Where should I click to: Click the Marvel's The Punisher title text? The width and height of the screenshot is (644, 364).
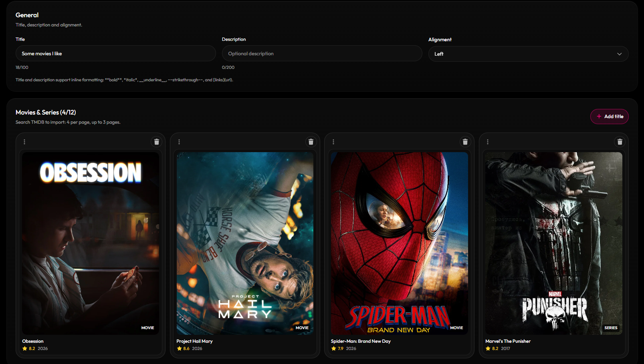pyautogui.click(x=508, y=341)
